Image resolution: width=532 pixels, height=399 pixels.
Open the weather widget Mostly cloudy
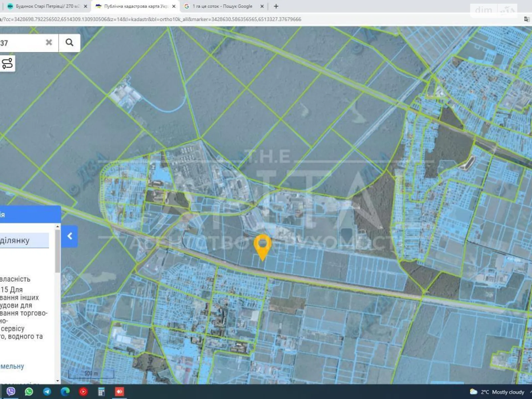point(497,392)
